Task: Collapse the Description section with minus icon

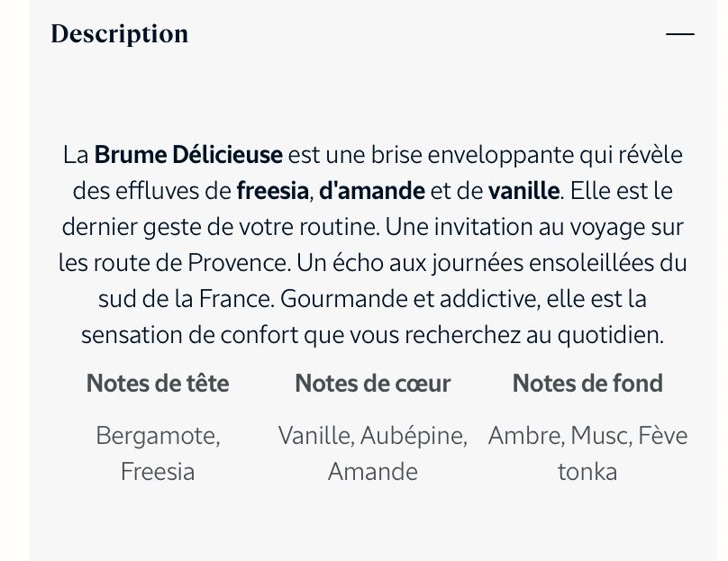Action: pyautogui.click(x=680, y=34)
